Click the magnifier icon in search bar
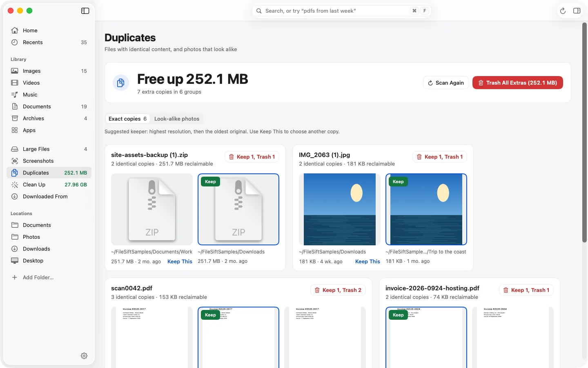The width and height of the screenshot is (588, 368). 259,11
